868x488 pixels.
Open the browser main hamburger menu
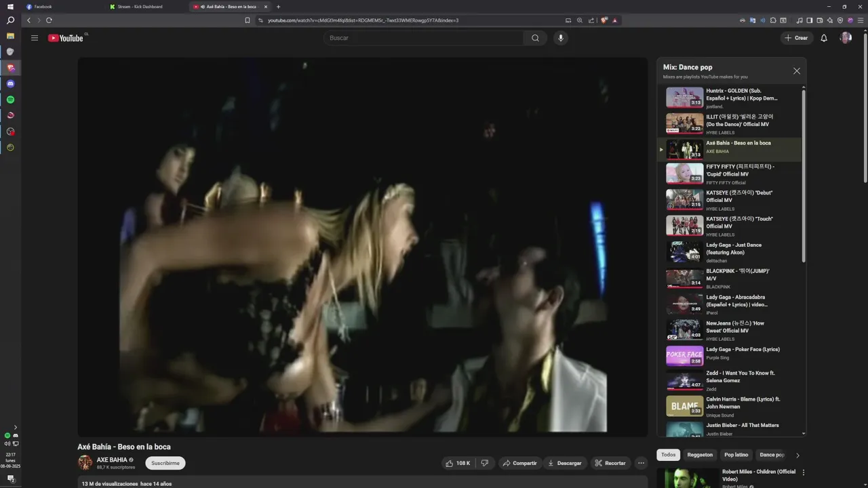click(861, 20)
